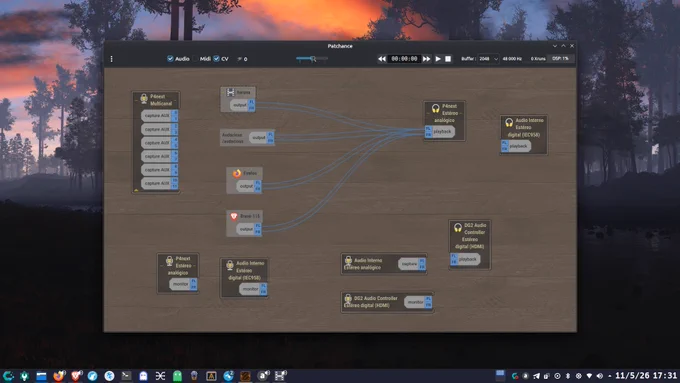680x383 pixels.
Task: Click the Brave icon in the Brave box
Action: [x=234, y=216]
